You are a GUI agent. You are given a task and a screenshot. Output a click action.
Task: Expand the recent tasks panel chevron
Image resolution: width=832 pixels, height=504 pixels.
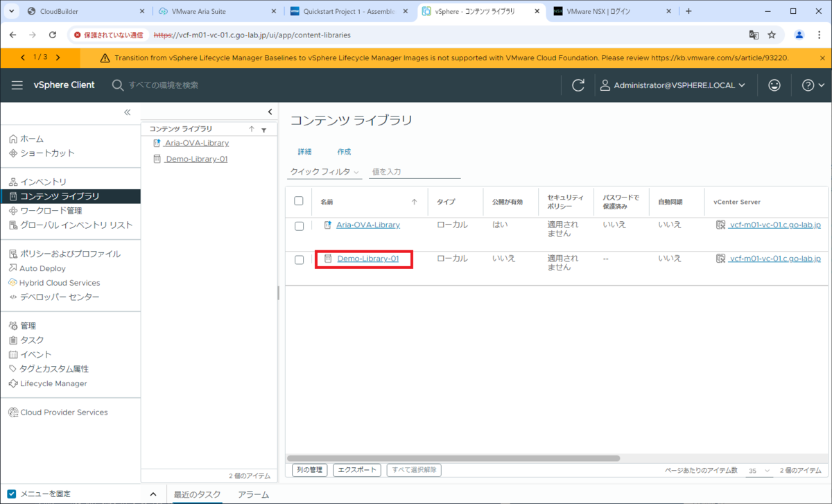154,494
